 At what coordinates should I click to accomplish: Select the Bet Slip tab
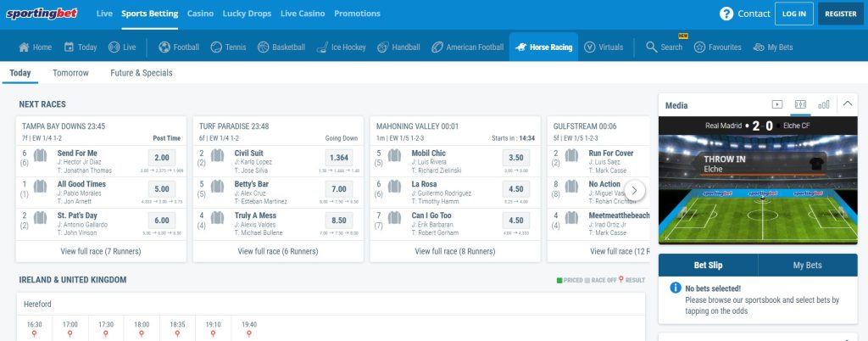(x=708, y=266)
